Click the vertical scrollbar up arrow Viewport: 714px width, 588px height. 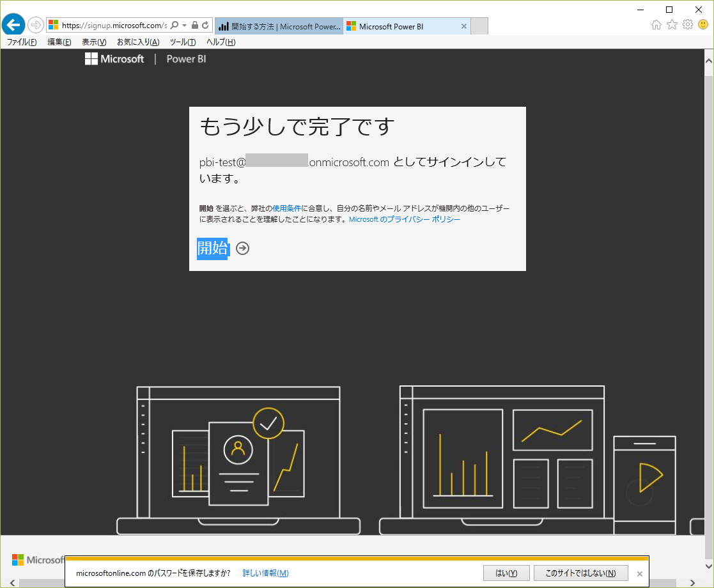click(708, 61)
